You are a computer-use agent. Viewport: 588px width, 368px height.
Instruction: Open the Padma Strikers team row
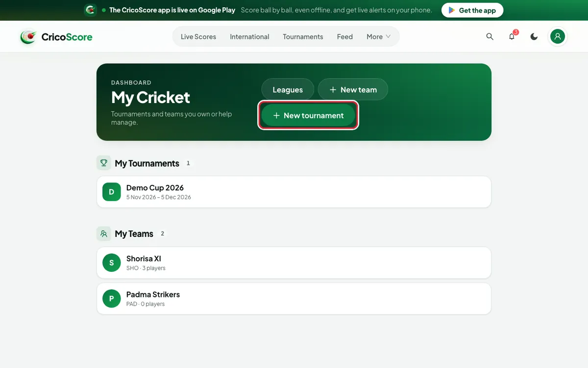(x=294, y=298)
